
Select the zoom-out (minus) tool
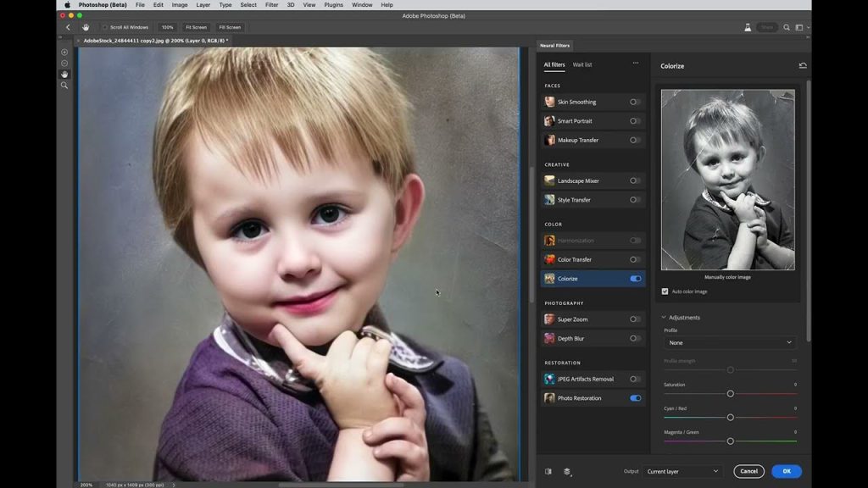click(x=64, y=64)
